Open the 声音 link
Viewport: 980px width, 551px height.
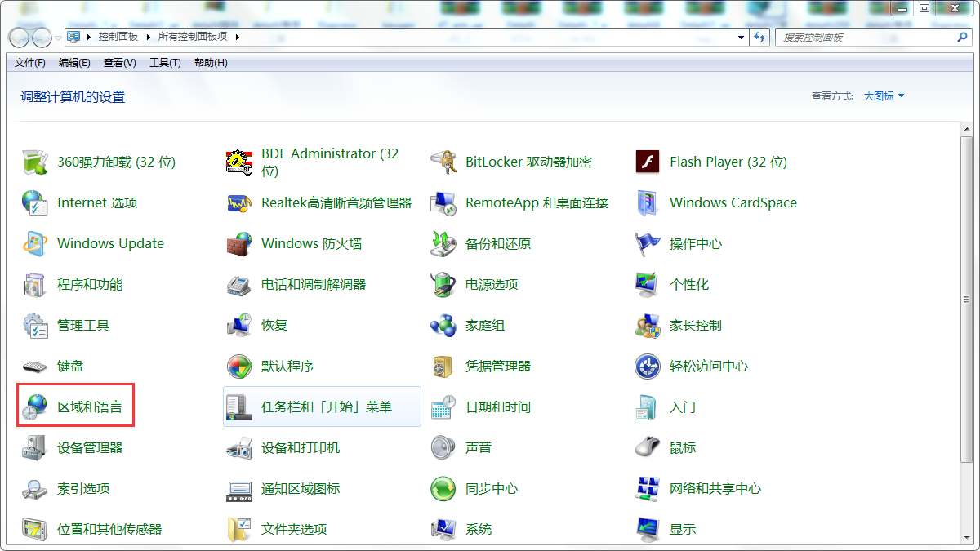click(x=479, y=447)
